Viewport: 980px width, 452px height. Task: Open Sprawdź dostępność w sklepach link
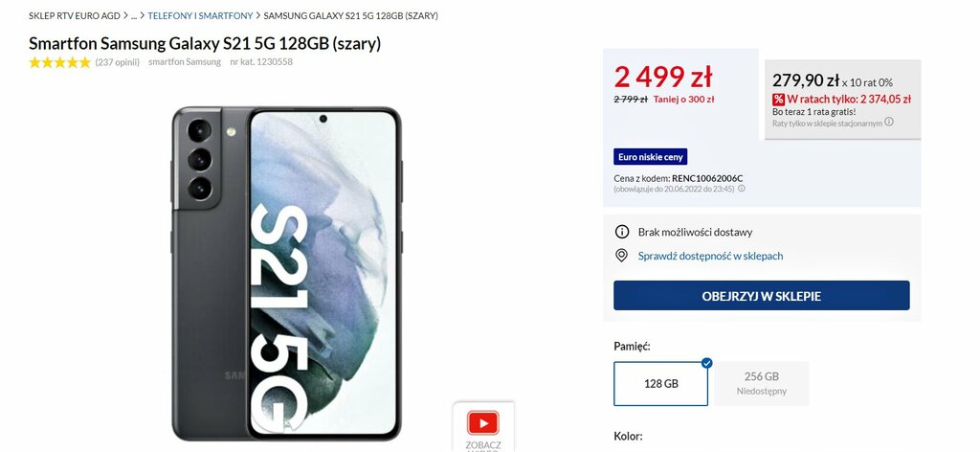tap(710, 256)
